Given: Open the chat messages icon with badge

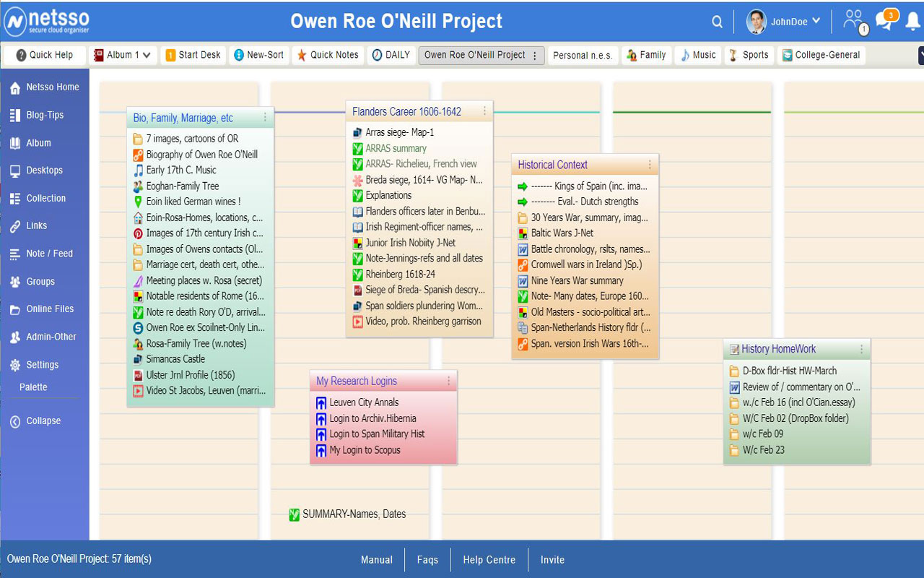Looking at the screenshot, I should [x=886, y=20].
